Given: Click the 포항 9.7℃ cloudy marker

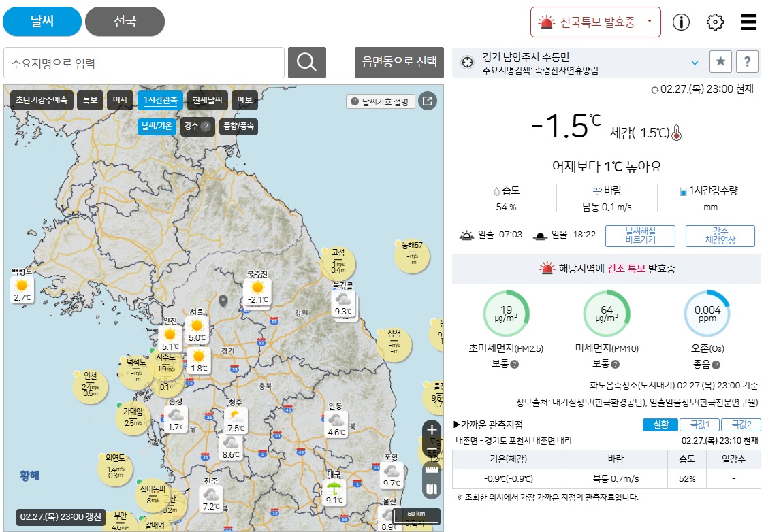Looking at the screenshot, I should pos(392,476).
